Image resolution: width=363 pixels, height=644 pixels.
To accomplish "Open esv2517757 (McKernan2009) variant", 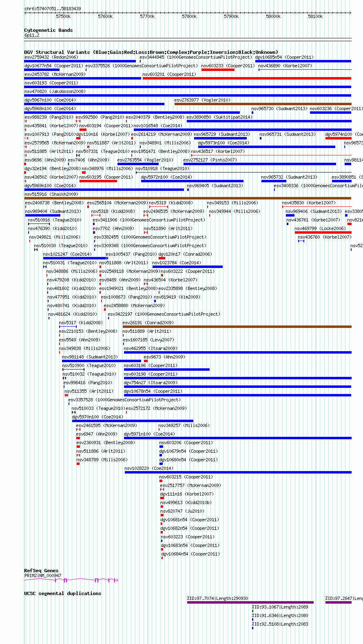I will [190, 485].
